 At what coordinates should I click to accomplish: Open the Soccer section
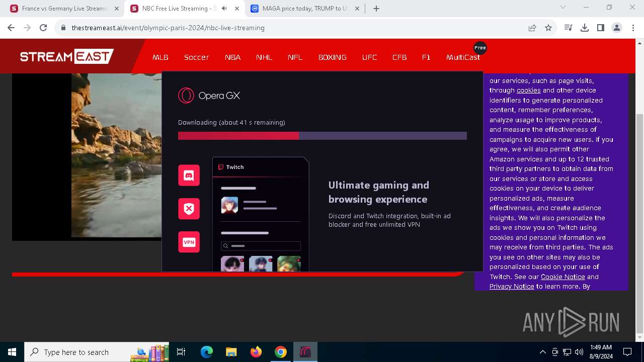point(196,57)
